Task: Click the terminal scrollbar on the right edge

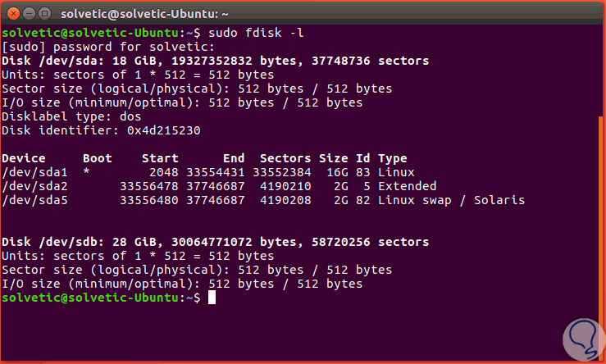Action: 602,205
